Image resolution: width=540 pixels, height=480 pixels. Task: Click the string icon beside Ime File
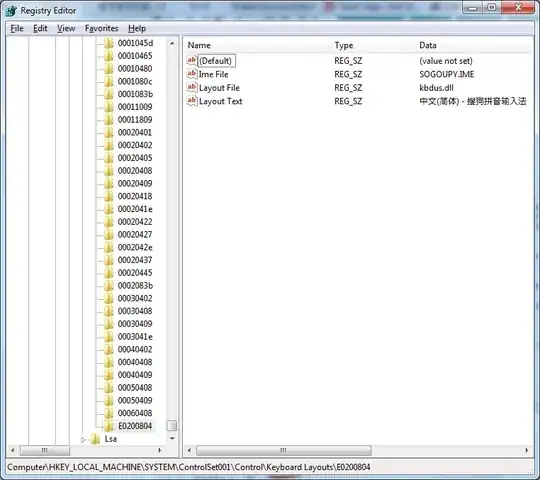pos(192,74)
